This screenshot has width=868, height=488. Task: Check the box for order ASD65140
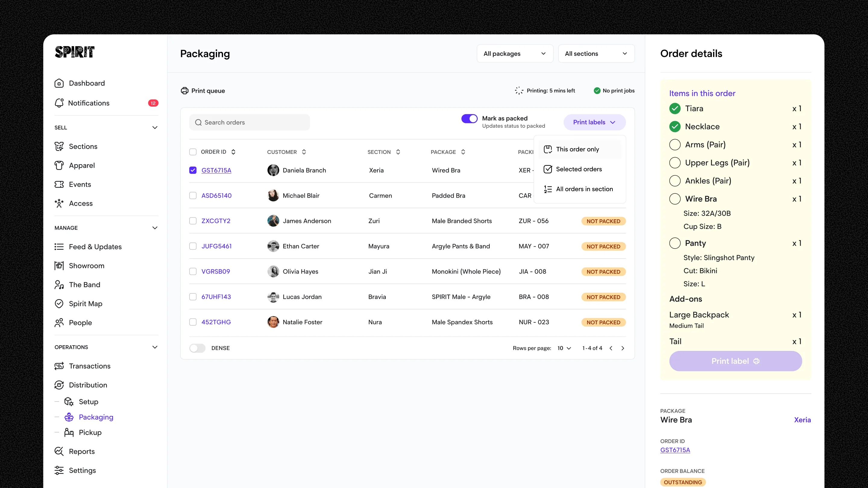pyautogui.click(x=193, y=196)
